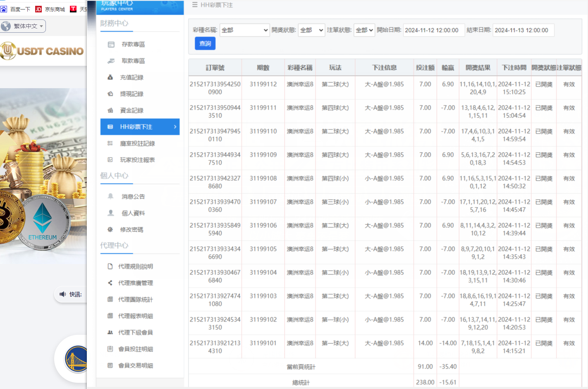The height and width of the screenshot is (389, 588).
Task: Select the 京东商城 bookmark in browser bar
Action: coord(50,8)
